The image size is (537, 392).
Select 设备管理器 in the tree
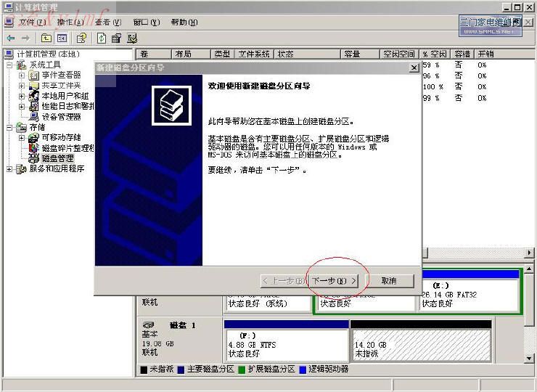[x=61, y=116]
